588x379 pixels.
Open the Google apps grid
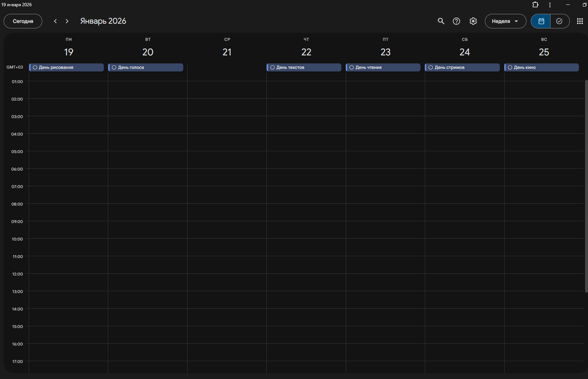tap(580, 21)
